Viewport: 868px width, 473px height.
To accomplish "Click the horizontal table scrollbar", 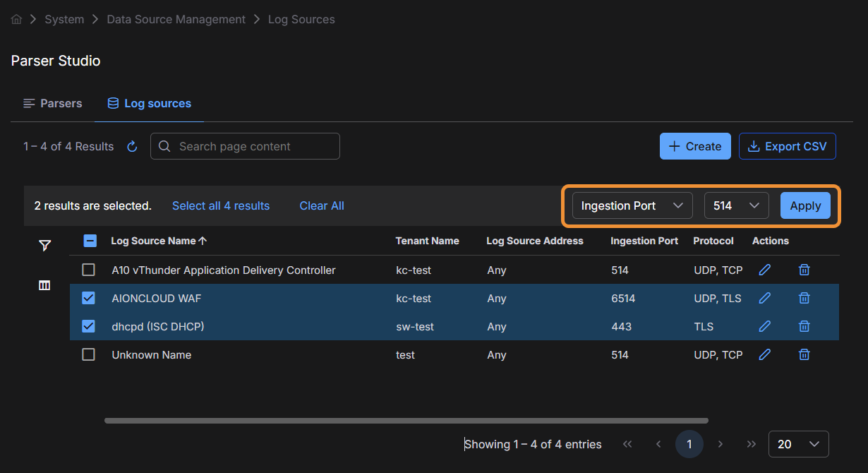I will point(406,421).
